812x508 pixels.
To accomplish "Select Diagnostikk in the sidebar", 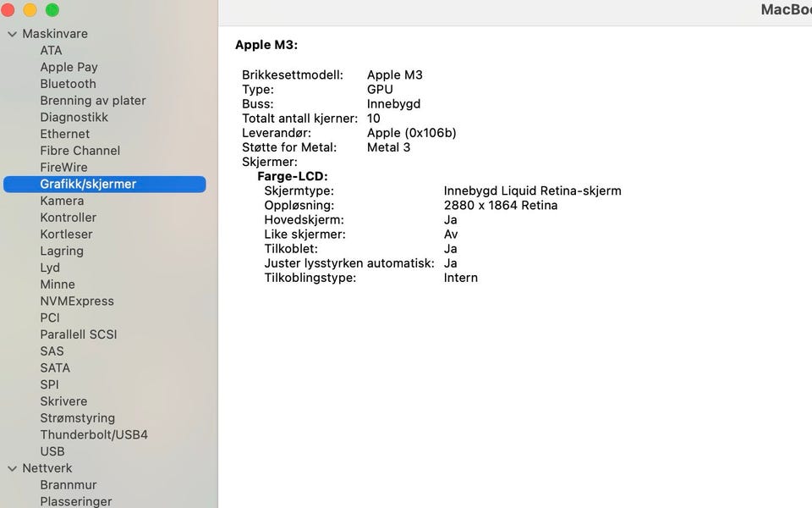I will 74,117.
